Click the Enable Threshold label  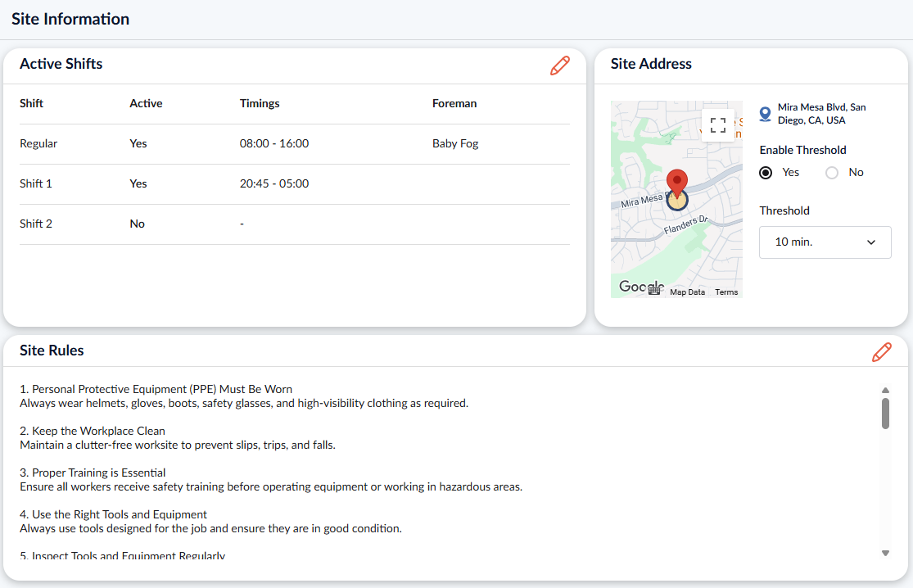pyautogui.click(x=802, y=150)
